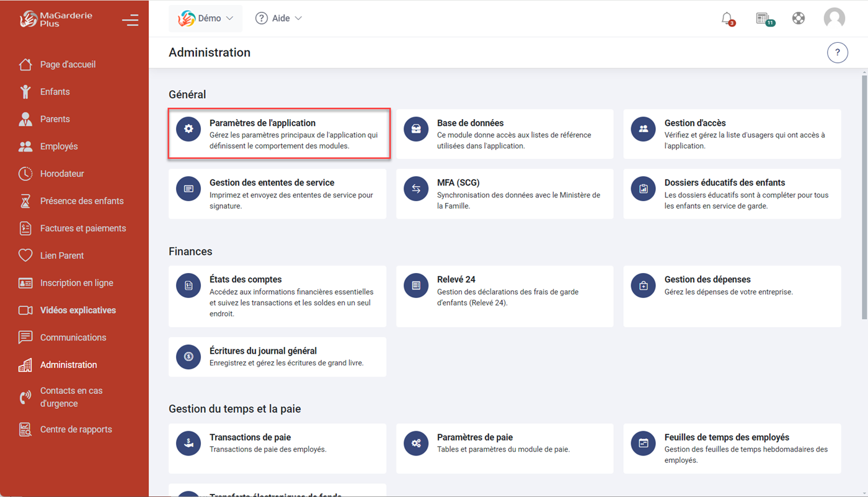Click the Administration building icon in sidebar
Image resolution: width=868 pixels, height=497 pixels.
click(25, 365)
